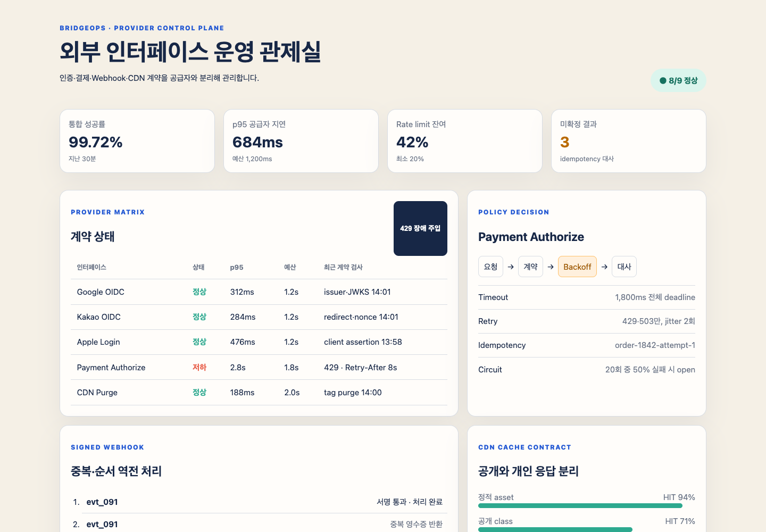Click the 중복·순서 역전 처리 heading

(x=116, y=471)
